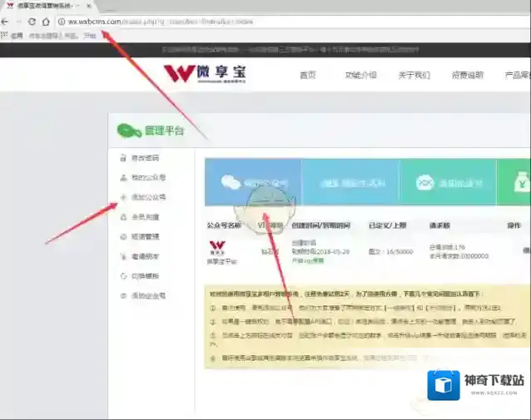Image resolution: width=531 pixels, height=420 pixels.
Task: Reload the page with the refresh icon
Action: click(x=32, y=21)
